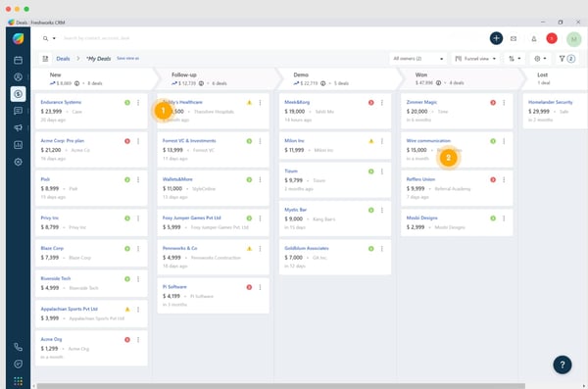
Task: Click the view icon left of Deals breadcrumb
Action: (x=45, y=59)
